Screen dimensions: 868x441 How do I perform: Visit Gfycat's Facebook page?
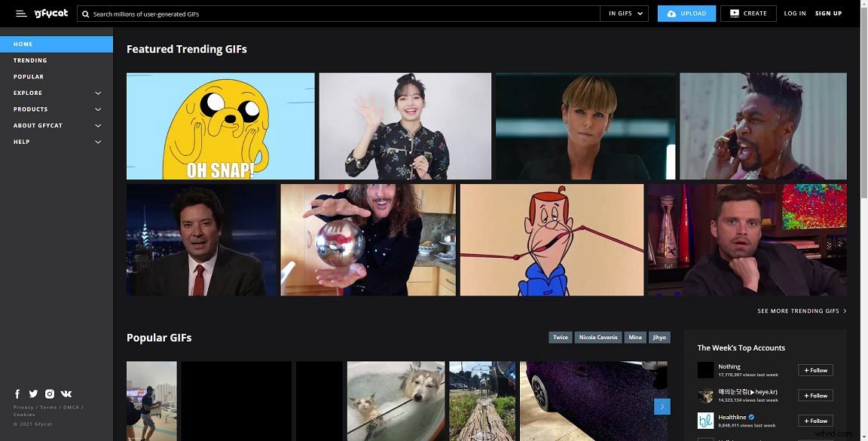click(x=17, y=393)
